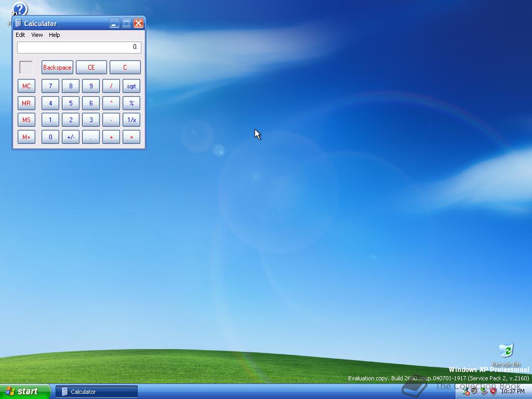Viewport: 532px width, 399px height.
Task: Click digit 9 on the calculator
Action: coord(91,86)
